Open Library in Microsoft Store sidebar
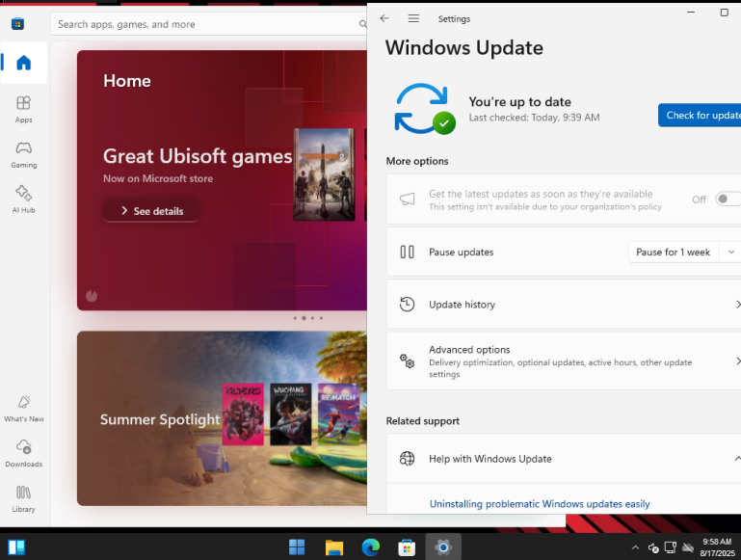The image size is (741, 560). click(x=24, y=498)
